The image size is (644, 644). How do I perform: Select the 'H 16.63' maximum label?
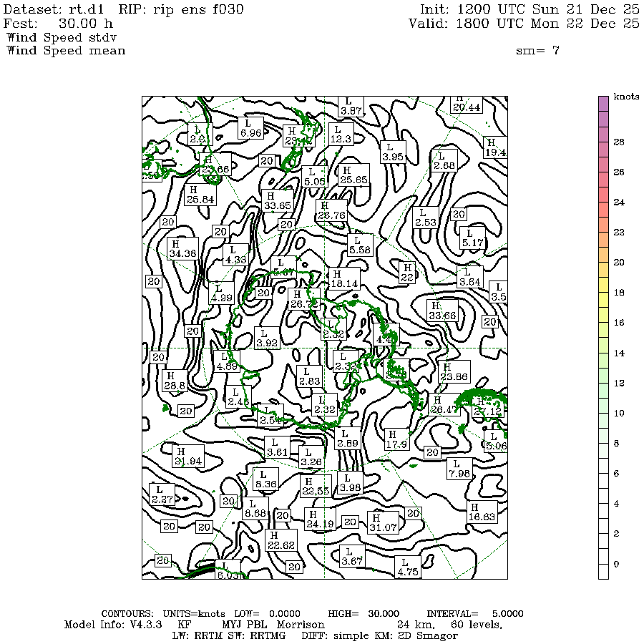coord(482,512)
